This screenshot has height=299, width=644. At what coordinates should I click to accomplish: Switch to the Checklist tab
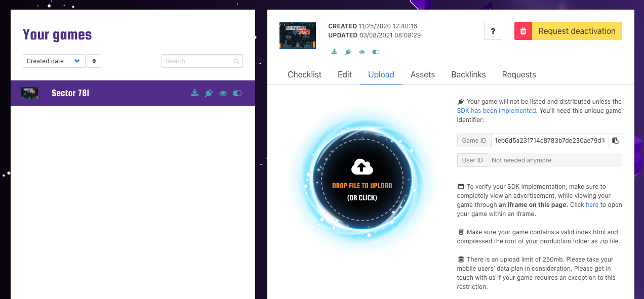tap(304, 74)
